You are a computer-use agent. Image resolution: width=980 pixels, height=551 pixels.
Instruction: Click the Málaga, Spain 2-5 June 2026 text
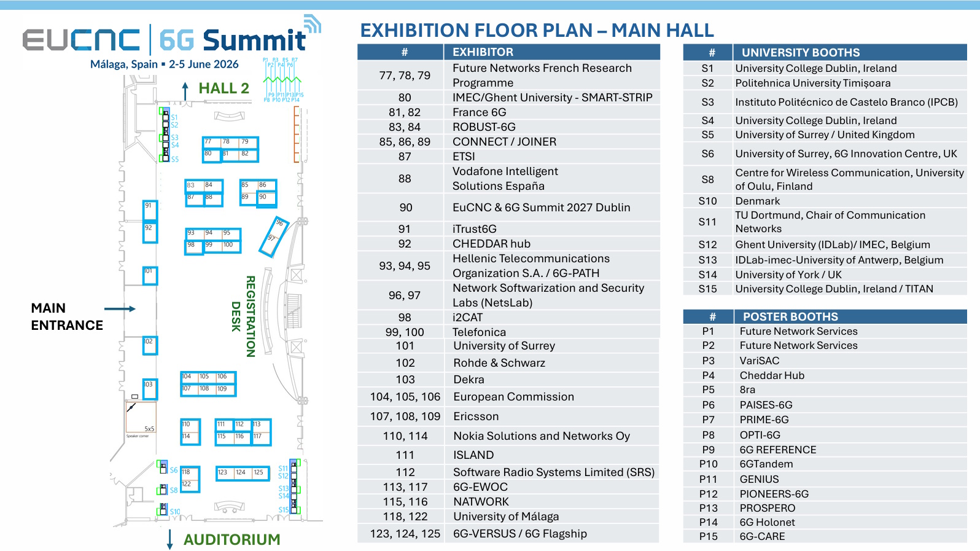[x=165, y=64]
